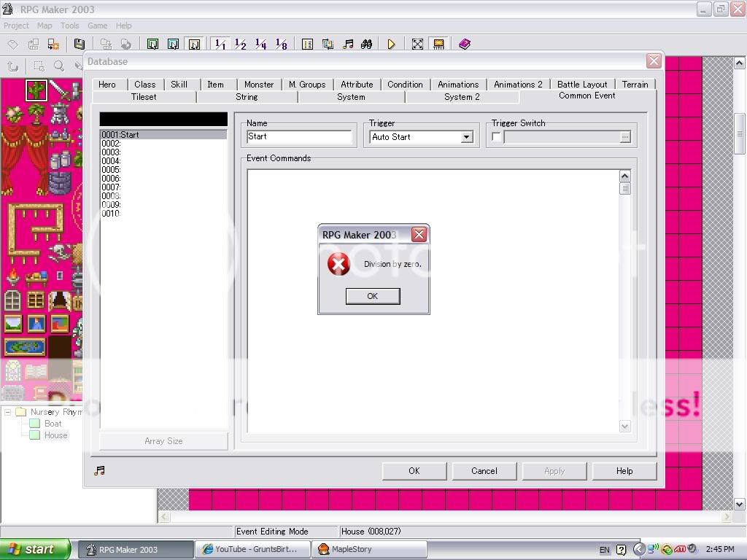Viewport: 747px width, 560px height.
Task: Open the Tileset tab in Database
Action: [x=144, y=97]
